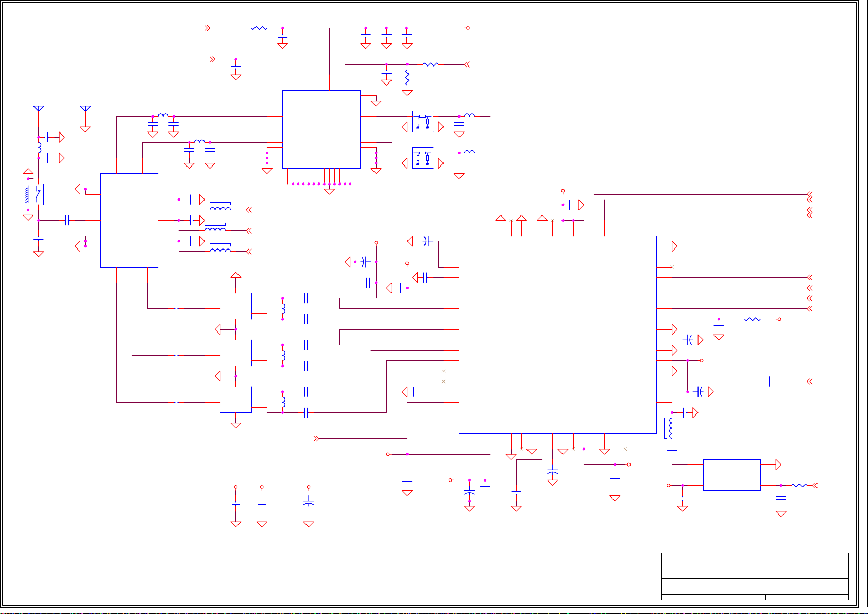Select the resistor ending in a test point right of the large IC
Viewport: 868px width, 614px height.
pos(753,319)
